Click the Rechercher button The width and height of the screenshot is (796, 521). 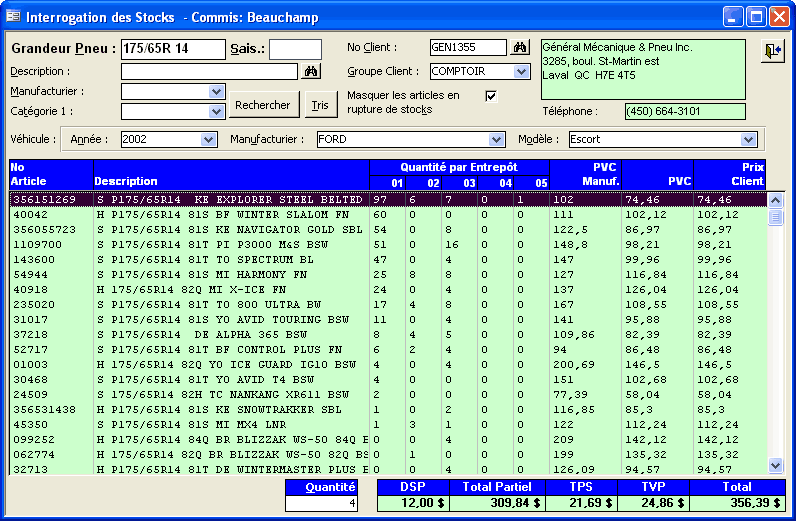click(262, 105)
